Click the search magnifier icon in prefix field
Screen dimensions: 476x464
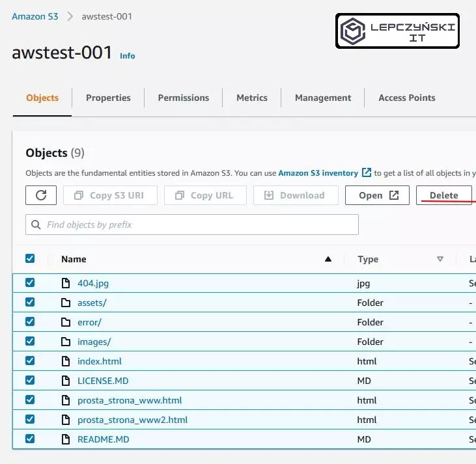[36, 225]
